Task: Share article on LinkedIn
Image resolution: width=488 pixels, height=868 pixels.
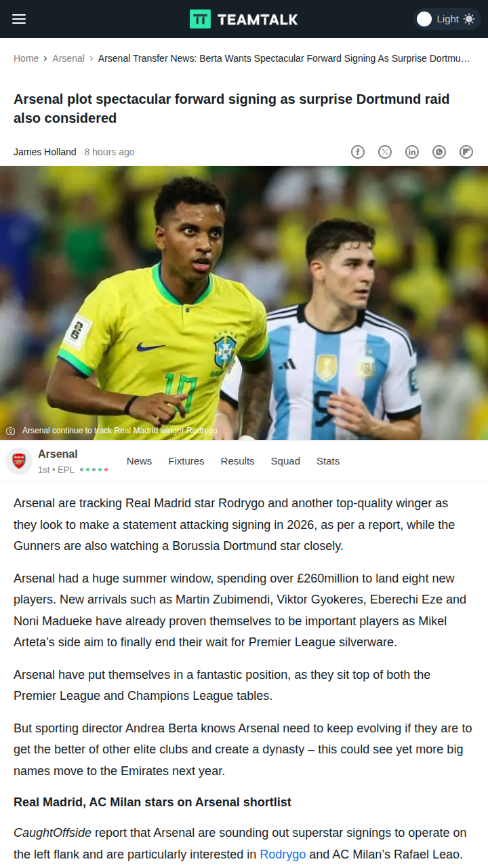Action: (x=412, y=152)
